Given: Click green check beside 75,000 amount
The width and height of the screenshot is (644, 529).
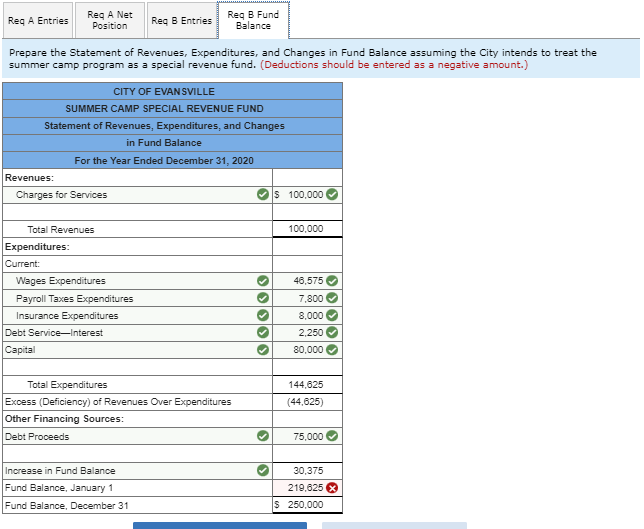Looking at the screenshot, I should coord(332,436).
